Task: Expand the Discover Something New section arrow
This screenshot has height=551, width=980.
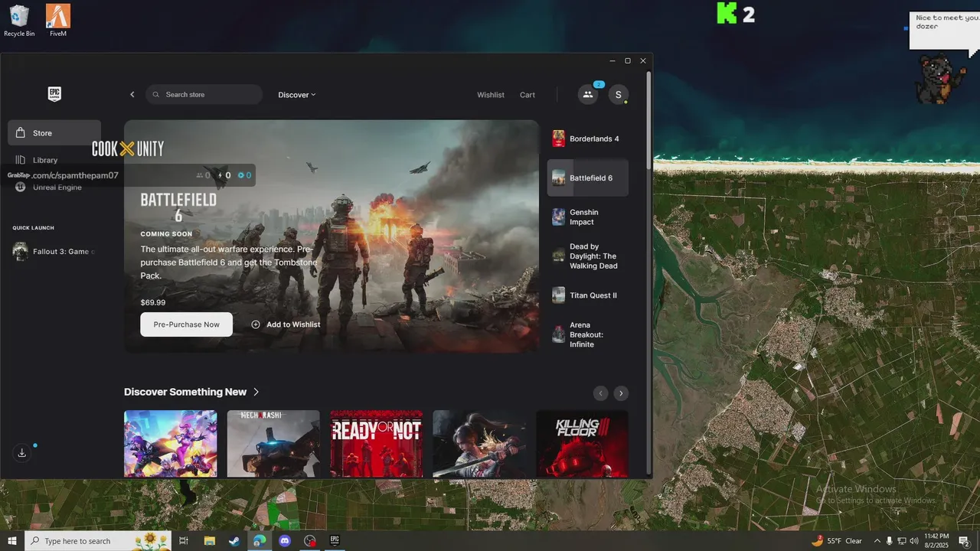Action: click(x=256, y=392)
